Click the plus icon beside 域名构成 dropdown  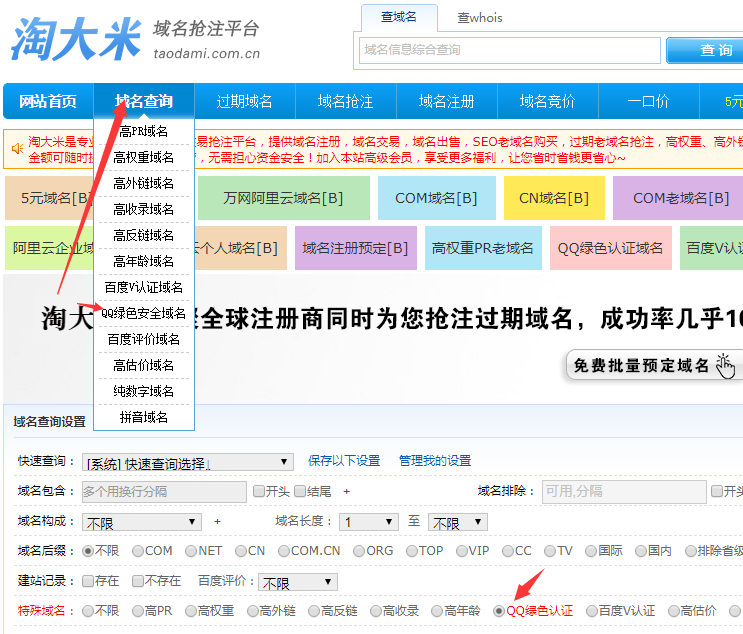217,522
